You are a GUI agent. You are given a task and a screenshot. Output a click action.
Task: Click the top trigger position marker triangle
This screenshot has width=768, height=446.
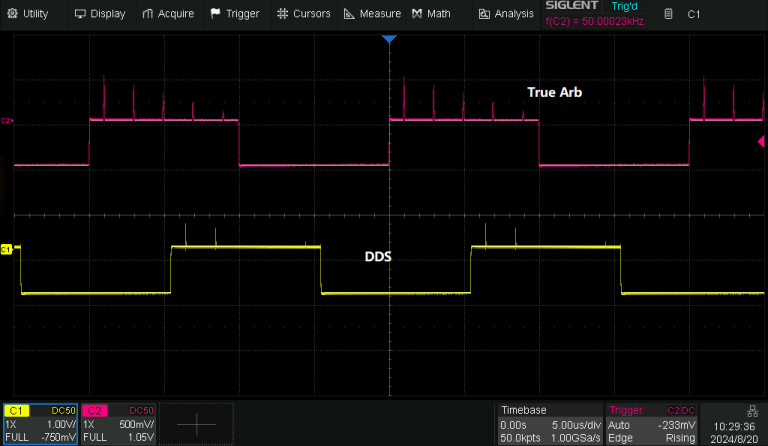pyautogui.click(x=389, y=39)
